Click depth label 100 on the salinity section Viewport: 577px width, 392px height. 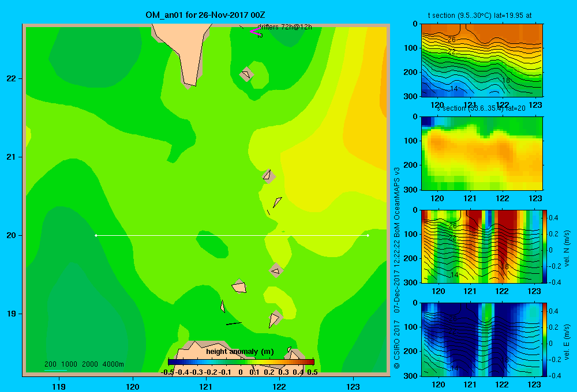click(410, 141)
